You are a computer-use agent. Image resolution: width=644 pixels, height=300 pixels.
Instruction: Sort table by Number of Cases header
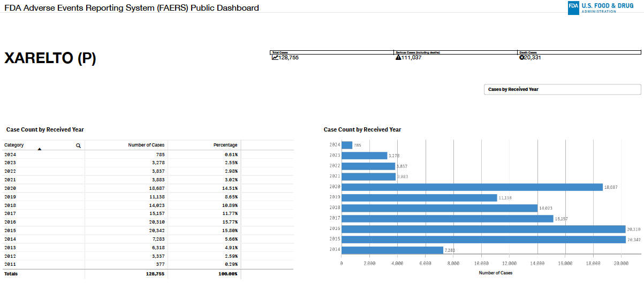146,145
